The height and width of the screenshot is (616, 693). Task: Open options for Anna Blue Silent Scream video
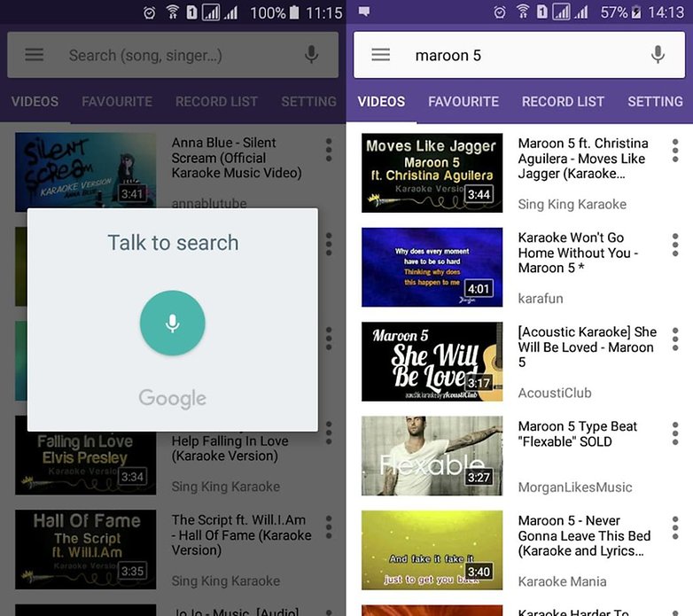(329, 151)
